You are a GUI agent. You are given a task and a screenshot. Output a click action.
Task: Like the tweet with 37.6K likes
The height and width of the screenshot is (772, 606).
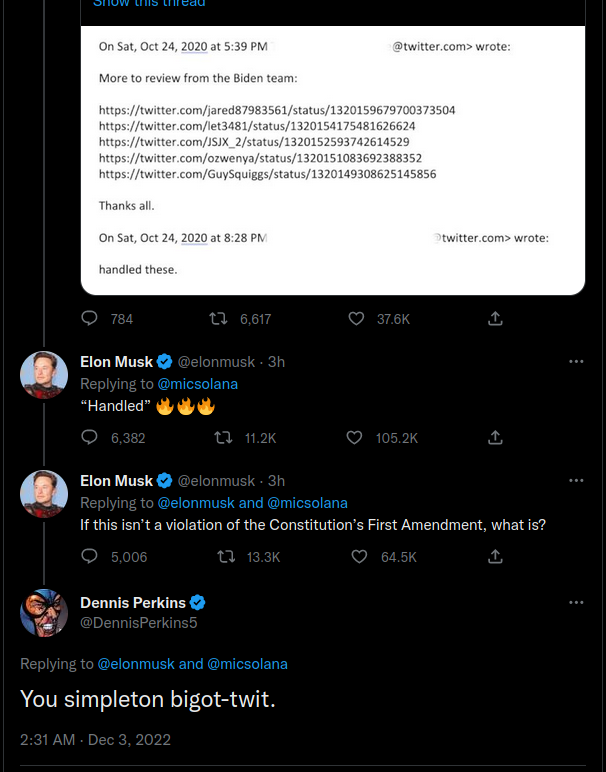[x=356, y=319]
